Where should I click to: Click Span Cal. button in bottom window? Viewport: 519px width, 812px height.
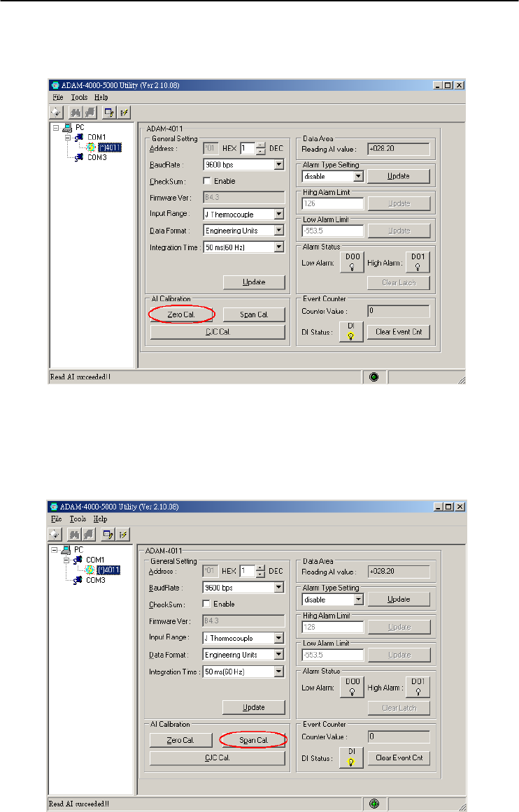253,740
